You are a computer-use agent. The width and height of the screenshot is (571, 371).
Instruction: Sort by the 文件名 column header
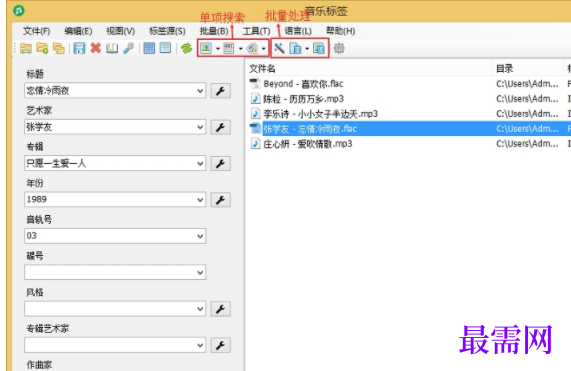[x=369, y=68]
